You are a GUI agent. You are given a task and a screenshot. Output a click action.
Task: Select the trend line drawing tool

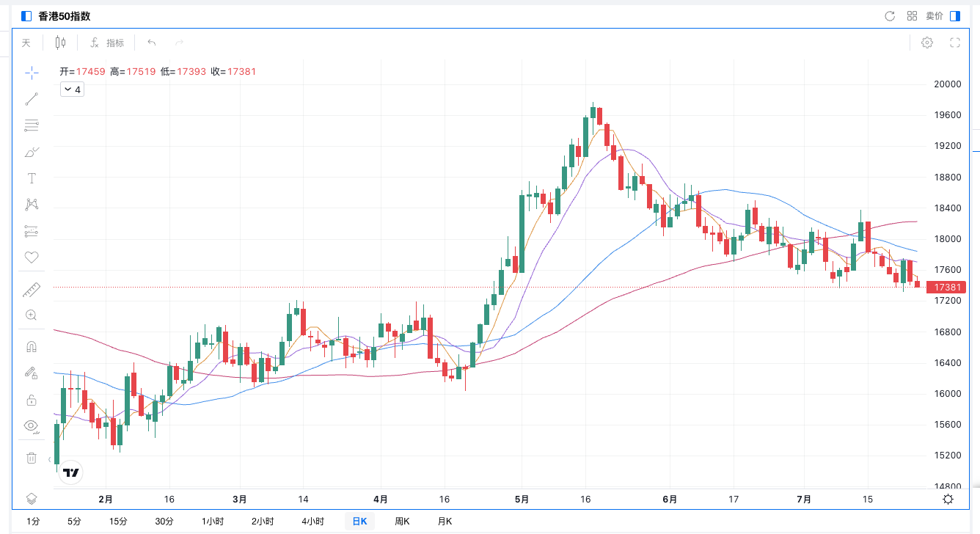click(x=32, y=98)
